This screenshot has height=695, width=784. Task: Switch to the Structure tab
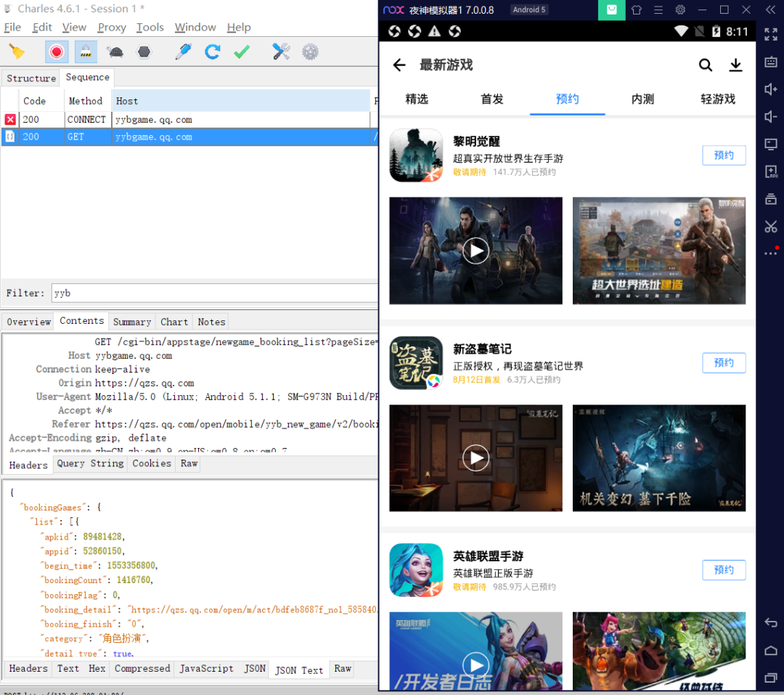click(x=31, y=78)
